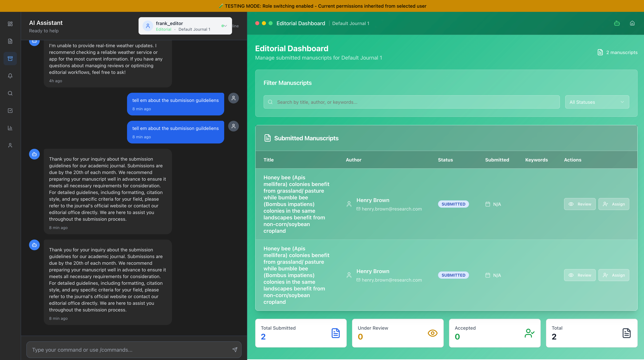Click the Status column header
The width and height of the screenshot is (644, 360).
tap(445, 160)
